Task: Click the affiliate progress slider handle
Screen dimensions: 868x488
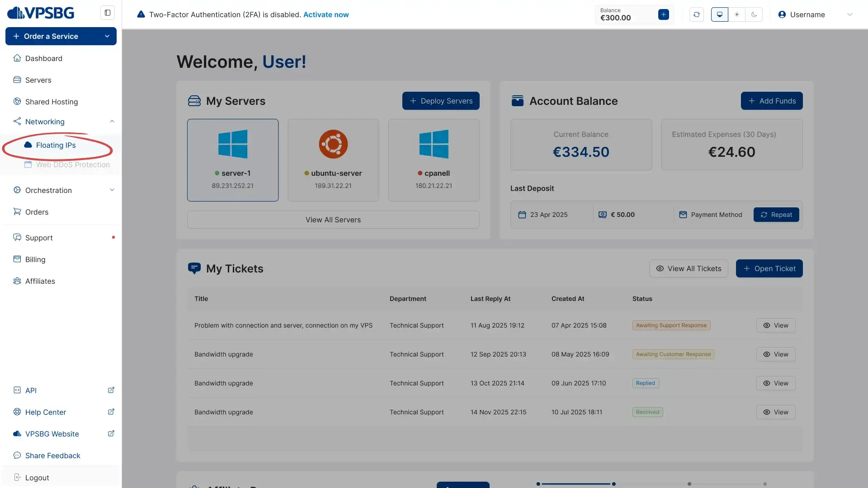Action: [613, 484]
